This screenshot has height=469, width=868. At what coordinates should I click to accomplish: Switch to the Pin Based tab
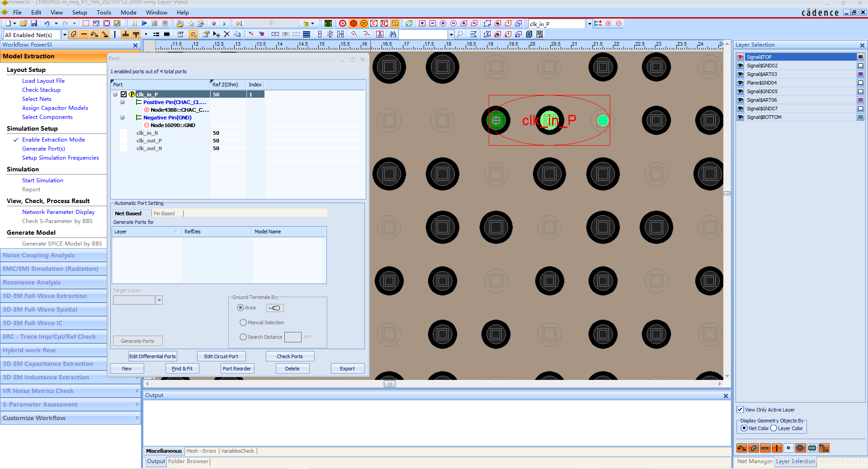164,213
